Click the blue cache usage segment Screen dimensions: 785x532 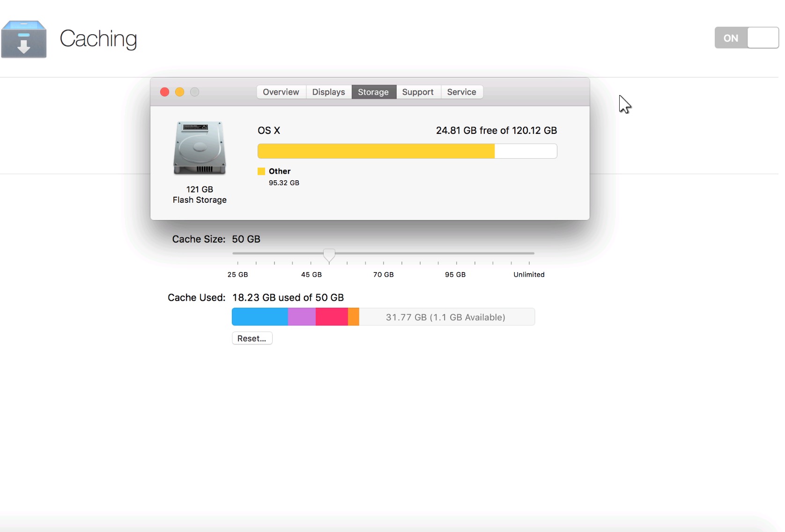pyautogui.click(x=260, y=317)
